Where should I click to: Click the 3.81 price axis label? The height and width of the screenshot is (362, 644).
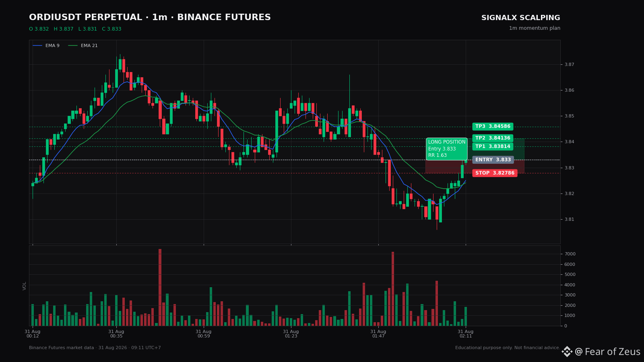pyautogui.click(x=569, y=220)
